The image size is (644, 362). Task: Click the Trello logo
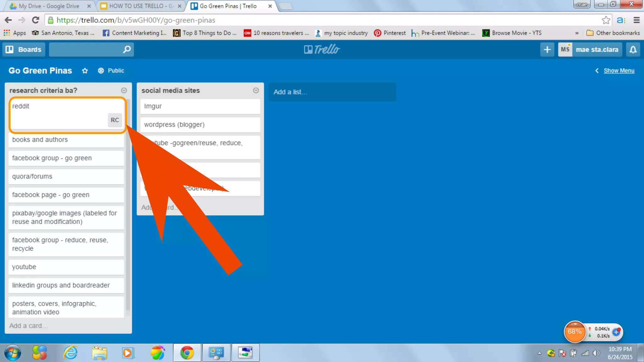[322, 49]
